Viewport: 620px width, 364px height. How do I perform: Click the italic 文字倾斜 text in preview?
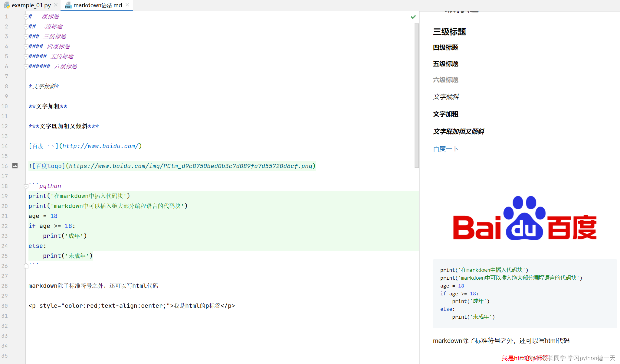[x=446, y=97]
